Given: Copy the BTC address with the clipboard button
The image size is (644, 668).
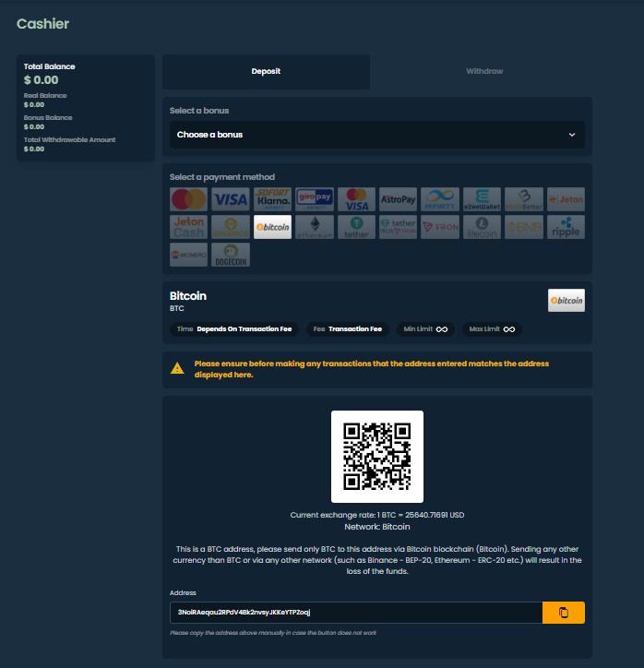Looking at the screenshot, I should (564, 613).
